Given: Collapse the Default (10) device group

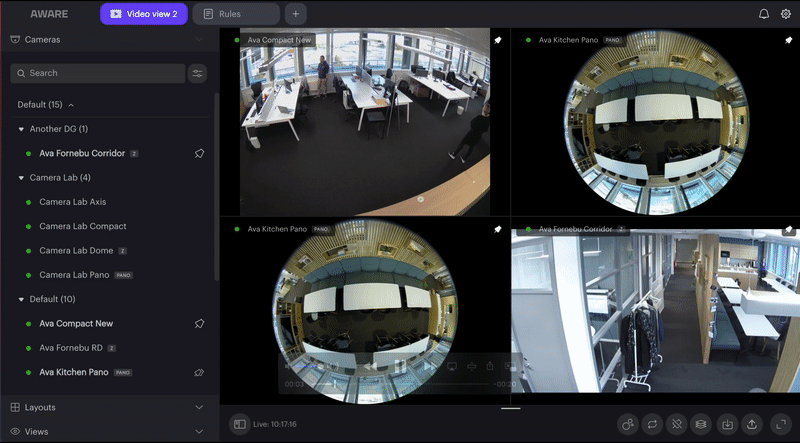Looking at the screenshot, I should (21, 299).
